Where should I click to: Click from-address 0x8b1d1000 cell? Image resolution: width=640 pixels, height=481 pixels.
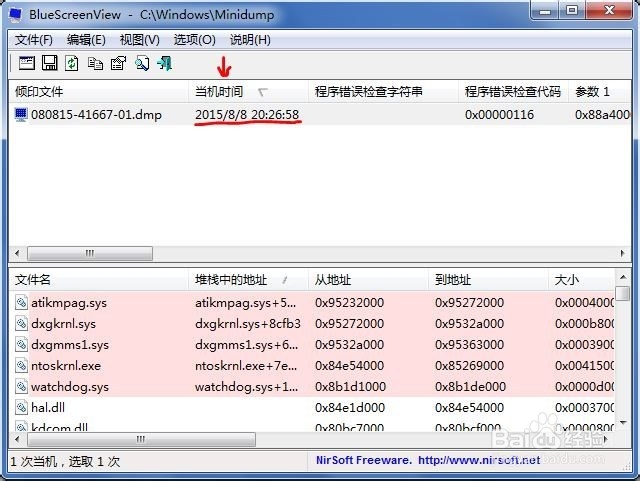pyautogui.click(x=350, y=386)
